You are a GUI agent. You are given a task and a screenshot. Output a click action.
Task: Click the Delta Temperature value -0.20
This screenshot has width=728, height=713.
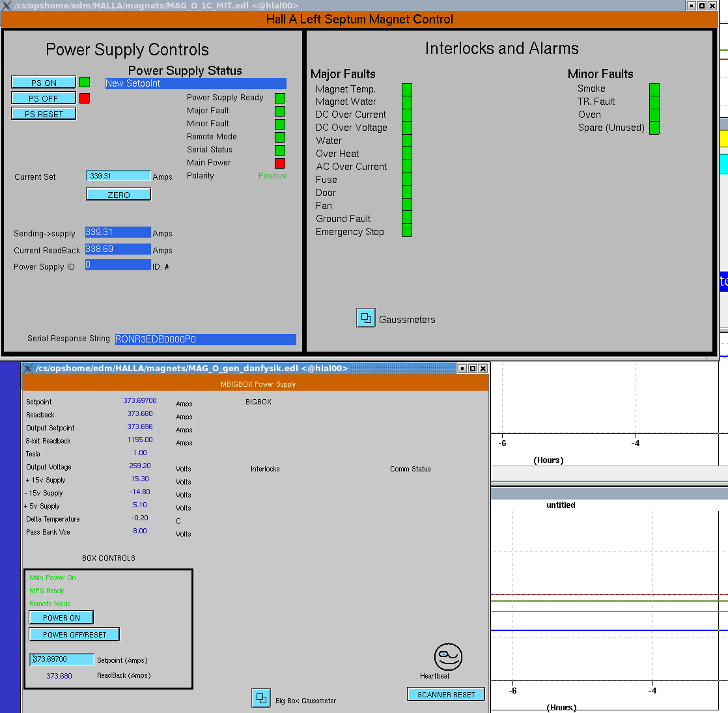140,518
